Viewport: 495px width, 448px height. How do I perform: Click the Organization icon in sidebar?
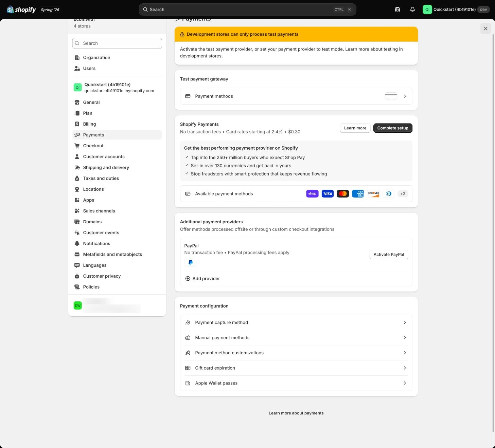pos(77,58)
